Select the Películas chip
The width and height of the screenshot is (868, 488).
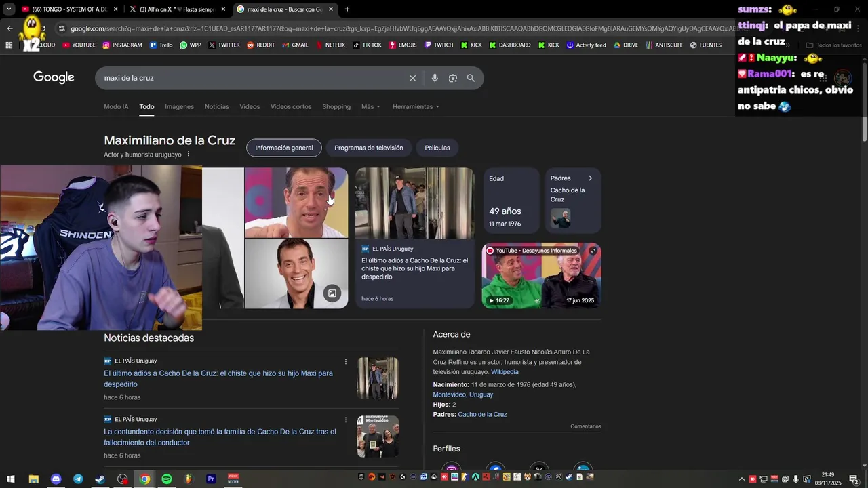(437, 148)
